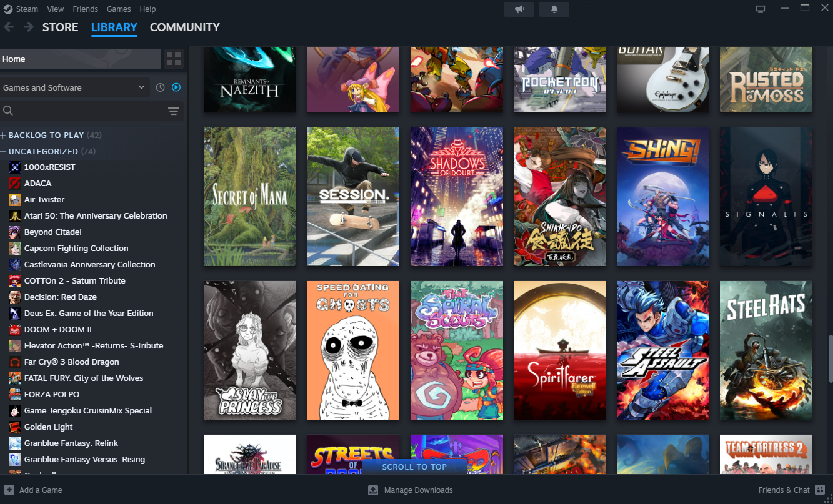Click the Friends & Chat icon
Image resolution: width=833 pixels, height=504 pixels.
pos(820,490)
